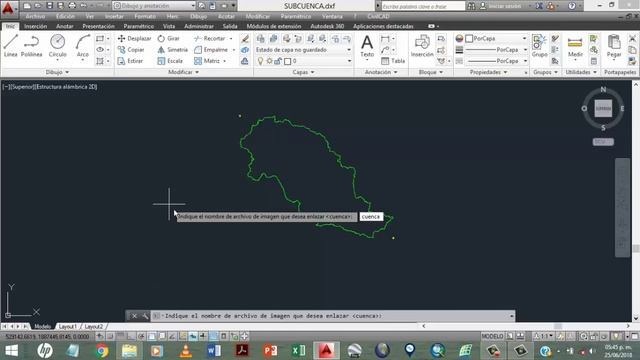Expand the Dibujo panel
Viewport: 640px width, 360px height.
point(57,72)
